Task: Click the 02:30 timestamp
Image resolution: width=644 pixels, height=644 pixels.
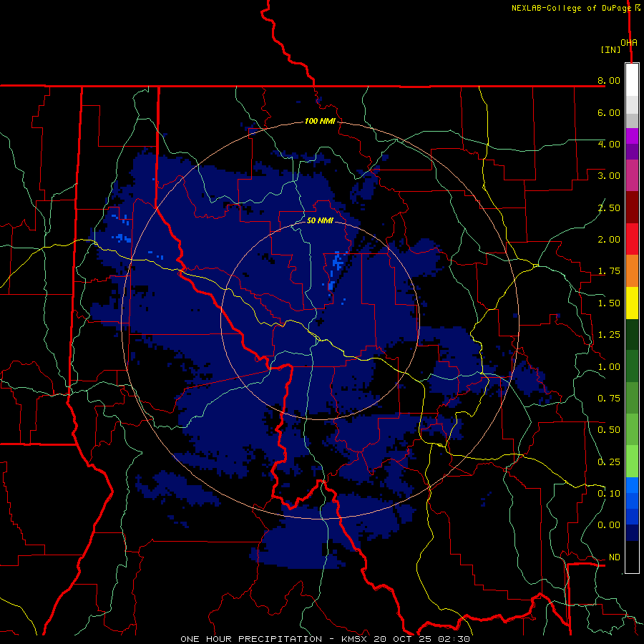Action: click(x=456, y=639)
